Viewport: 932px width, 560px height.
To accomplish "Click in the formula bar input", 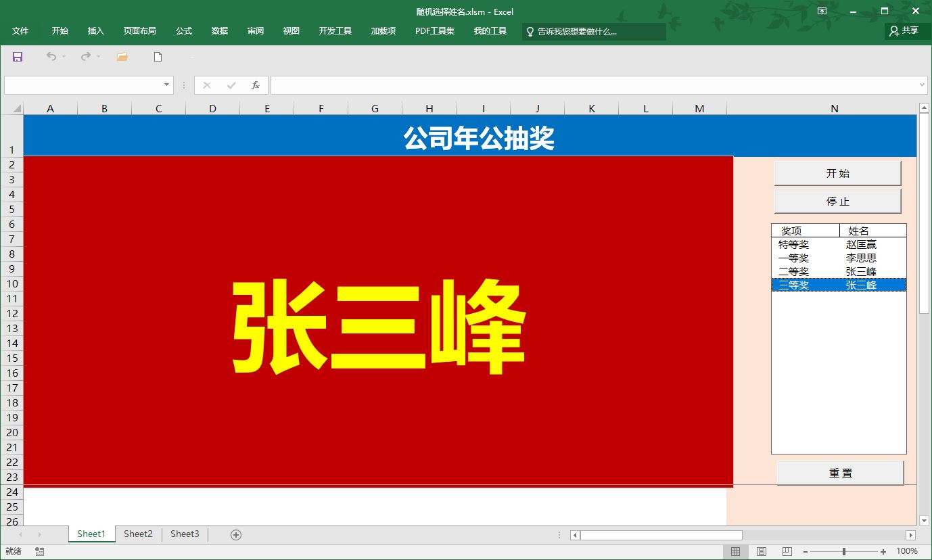I will click(x=594, y=85).
